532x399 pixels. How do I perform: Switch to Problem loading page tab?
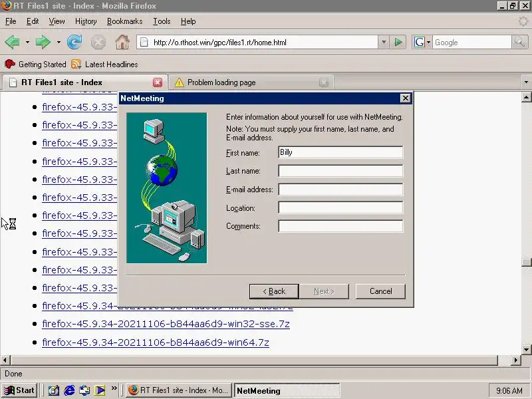pyautogui.click(x=251, y=82)
